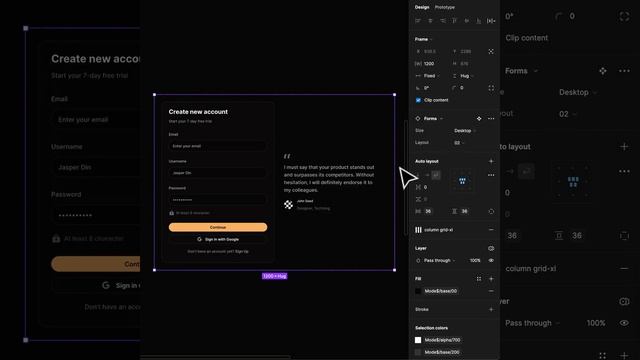Screen dimensions: 640x360
Task: Click layer opacity 100% in small Design panel
Action: coord(475,260)
